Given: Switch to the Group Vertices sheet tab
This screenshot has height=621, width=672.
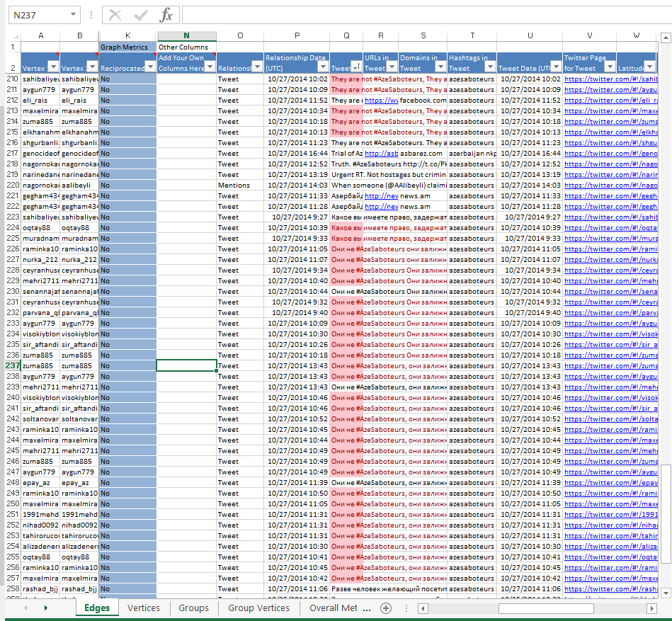Looking at the screenshot, I should tap(258, 608).
